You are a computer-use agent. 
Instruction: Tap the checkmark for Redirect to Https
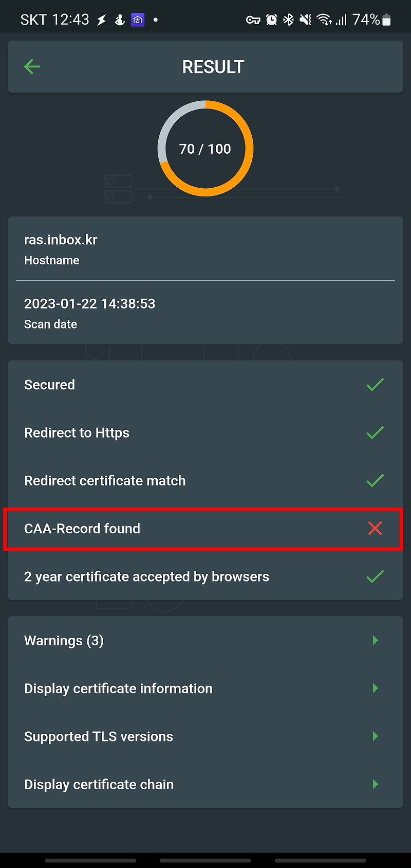375,432
